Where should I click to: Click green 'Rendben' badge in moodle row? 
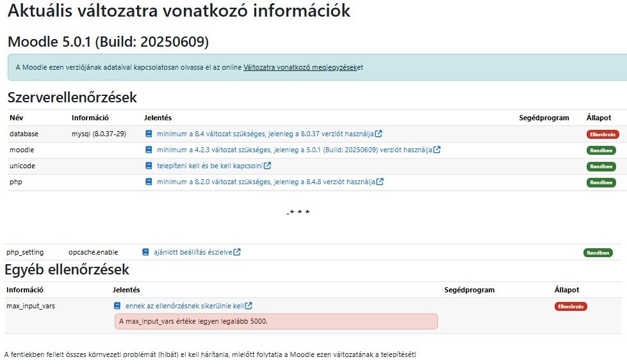click(601, 150)
